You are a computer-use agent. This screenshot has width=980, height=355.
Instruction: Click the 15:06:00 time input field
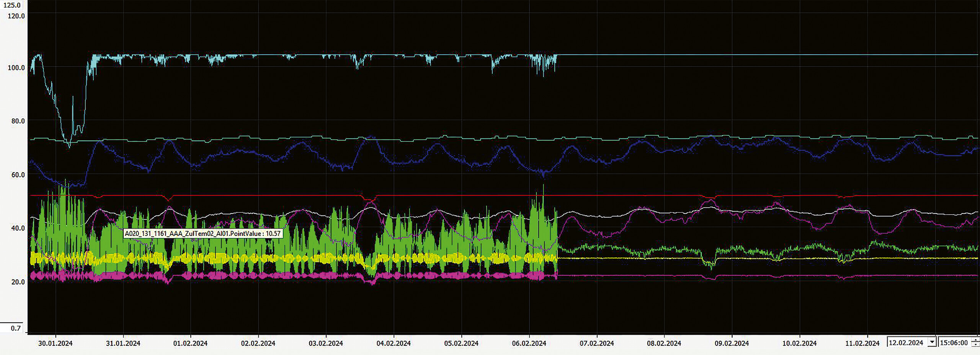point(954,343)
